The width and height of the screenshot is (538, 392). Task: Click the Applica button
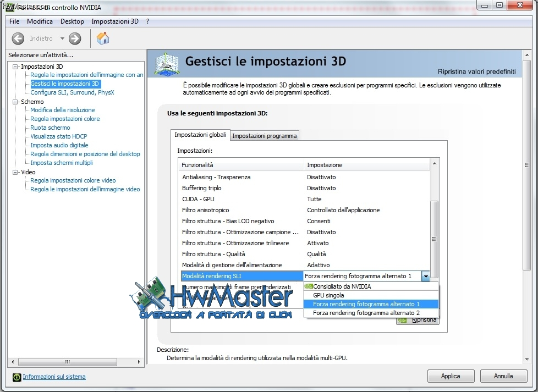pyautogui.click(x=451, y=376)
